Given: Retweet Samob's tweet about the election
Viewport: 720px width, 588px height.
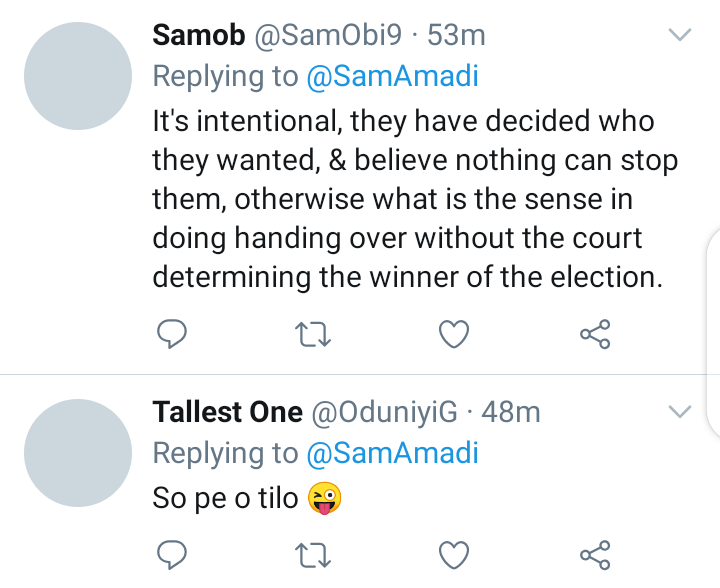Looking at the screenshot, I should (x=313, y=334).
